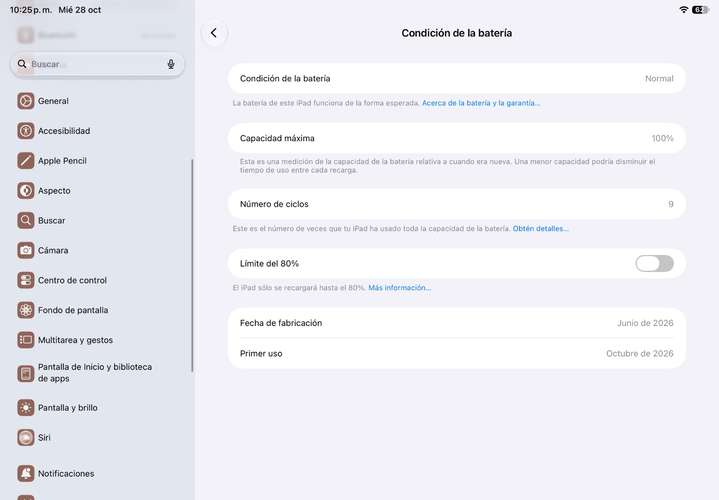Tap Pantalla de inicio y biblioteca icon
The height and width of the screenshot is (500, 719).
pyautogui.click(x=26, y=373)
